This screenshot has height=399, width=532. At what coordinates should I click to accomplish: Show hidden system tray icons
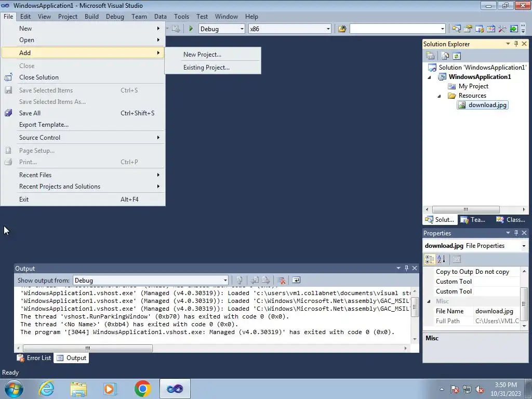pos(442,389)
